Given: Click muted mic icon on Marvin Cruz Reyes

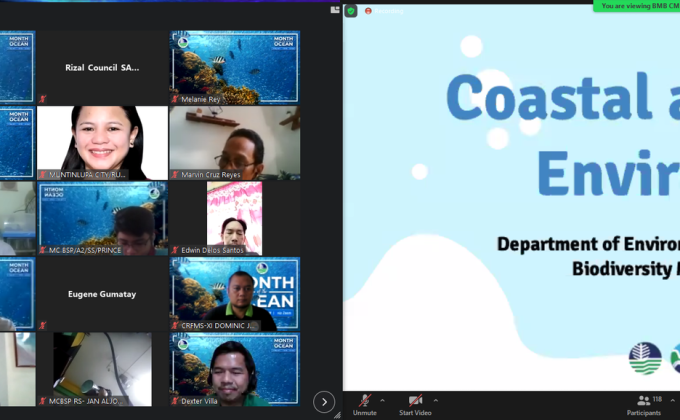Looking at the screenshot, I should [x=175, y=174].
